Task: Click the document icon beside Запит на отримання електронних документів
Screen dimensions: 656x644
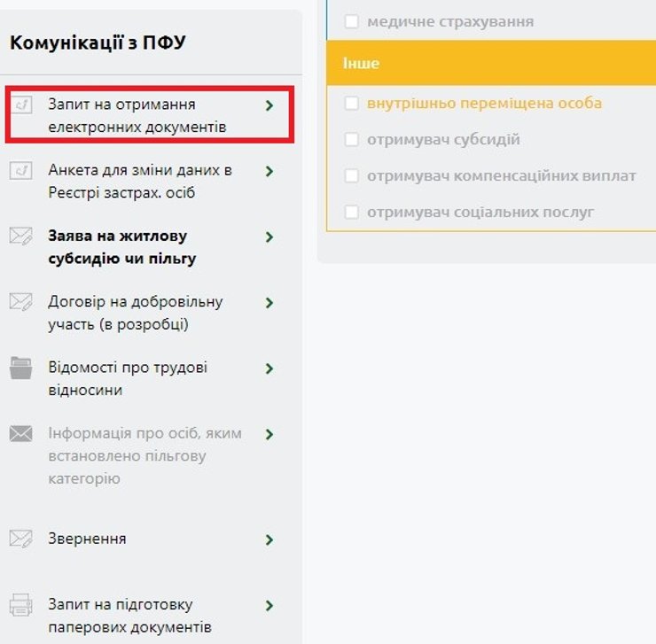Action: (21, 106)
